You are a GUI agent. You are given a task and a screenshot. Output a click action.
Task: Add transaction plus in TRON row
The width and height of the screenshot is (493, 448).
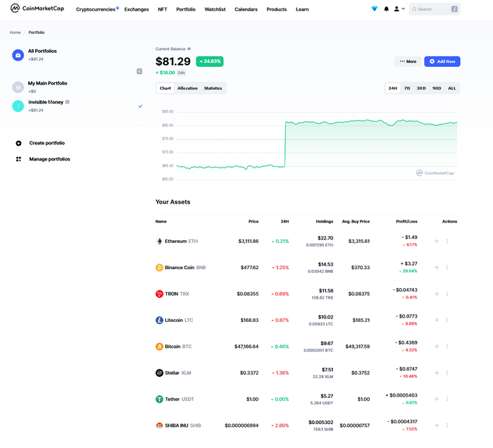click(437, 294)
